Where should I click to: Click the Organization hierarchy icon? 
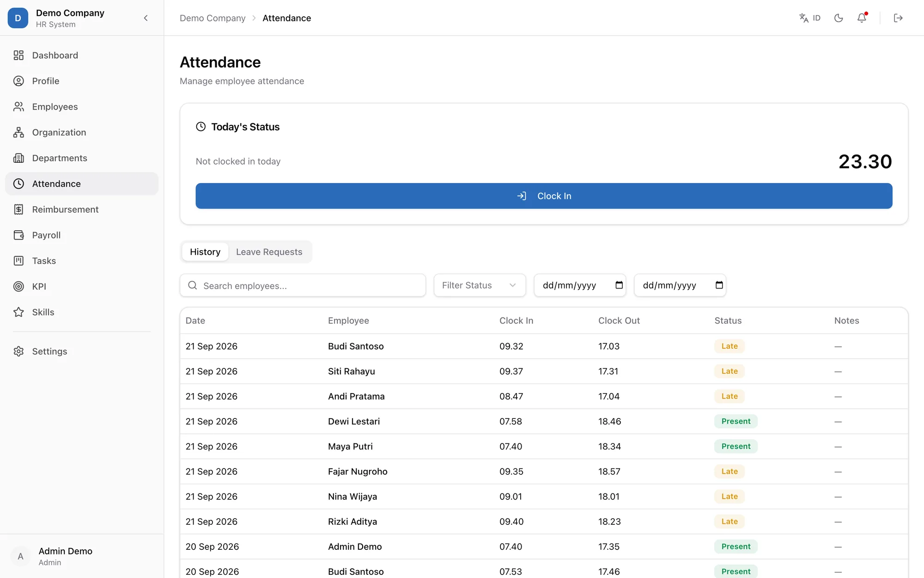[x=18, y=132]
